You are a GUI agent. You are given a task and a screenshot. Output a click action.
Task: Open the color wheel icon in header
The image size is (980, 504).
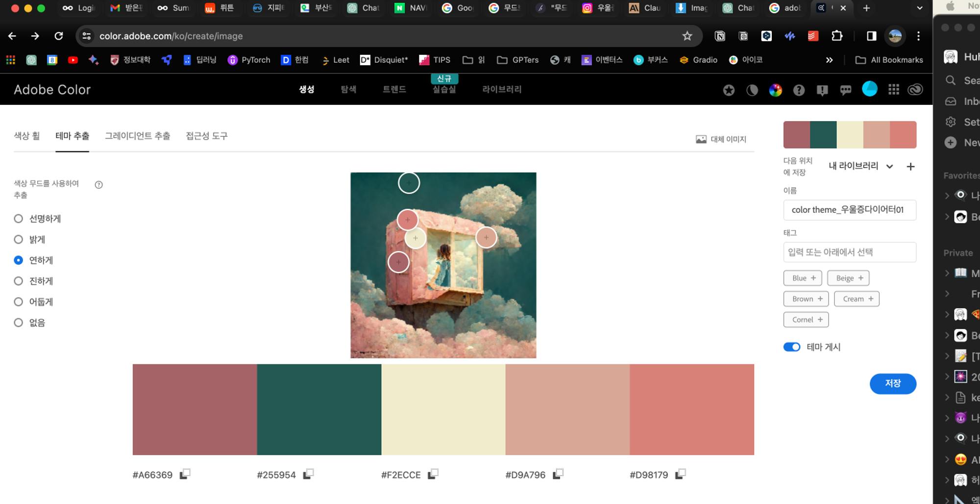[x=775, y=90]
